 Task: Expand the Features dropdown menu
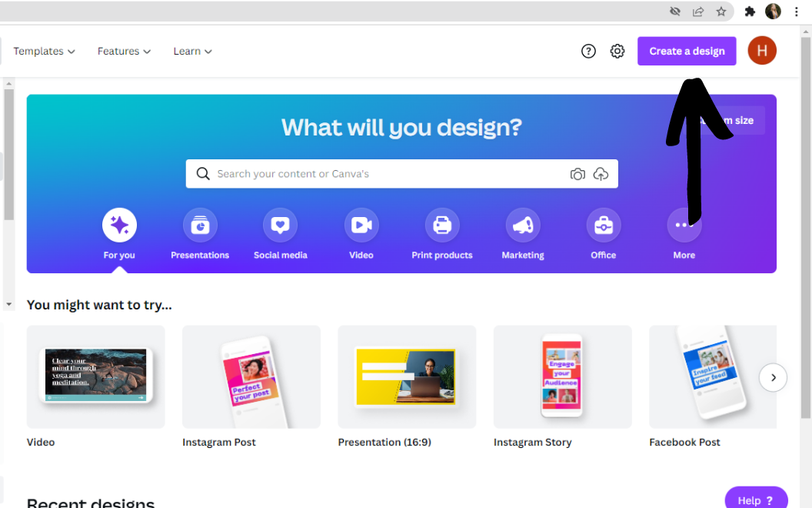coord(124,52)
